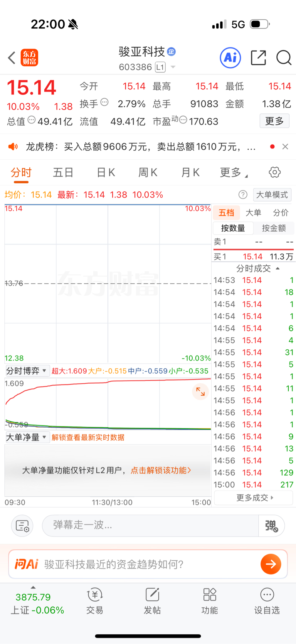This screenshot has height=644, width=296.
Task: Switch to the 日K tab
Action: click(106, 172)
